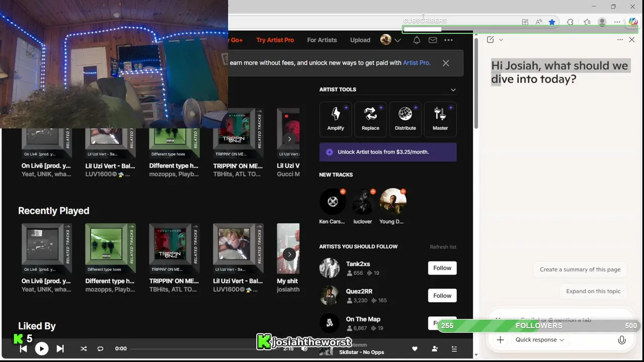Open the Master artist tool
Viewport: 644px width, 362px height.
(440, 119)
